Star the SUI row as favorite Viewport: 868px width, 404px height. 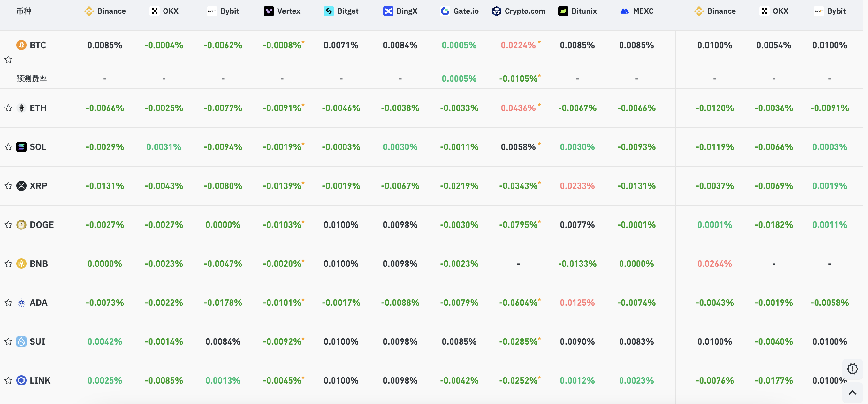click(8, 342)
